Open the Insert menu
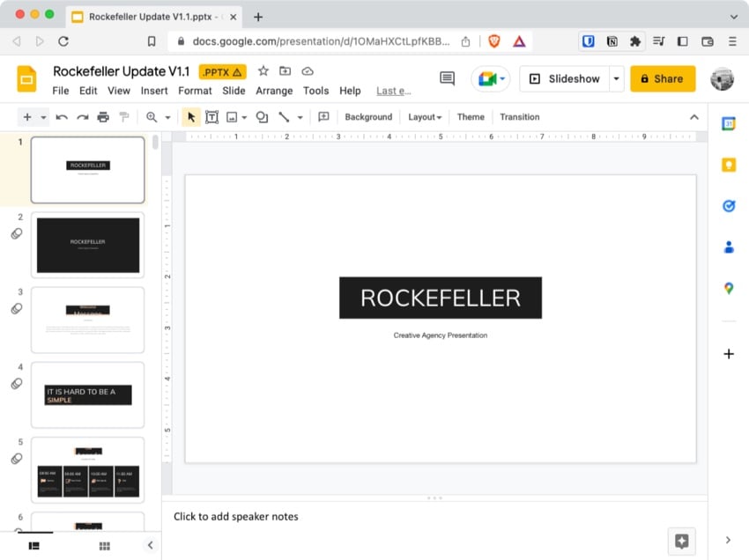 pyautogui.click(x=154, y=91)
